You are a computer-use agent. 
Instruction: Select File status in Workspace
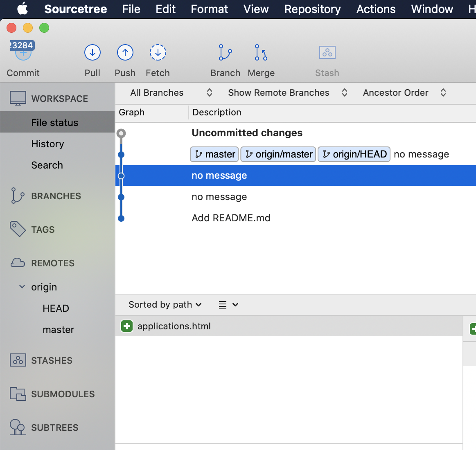click(x=57, y=122)
